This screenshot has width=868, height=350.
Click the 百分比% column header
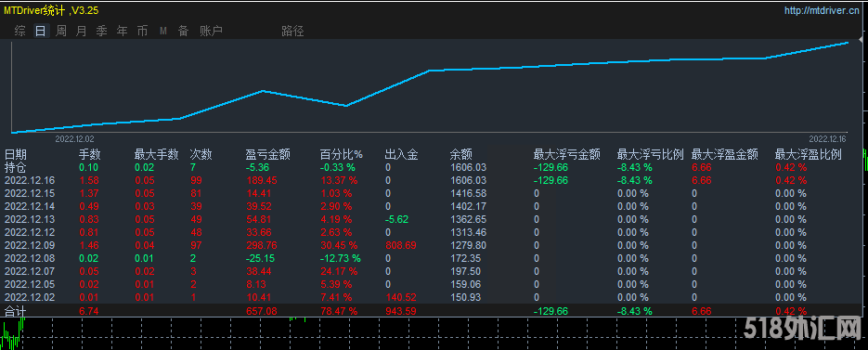pos(341,154)
